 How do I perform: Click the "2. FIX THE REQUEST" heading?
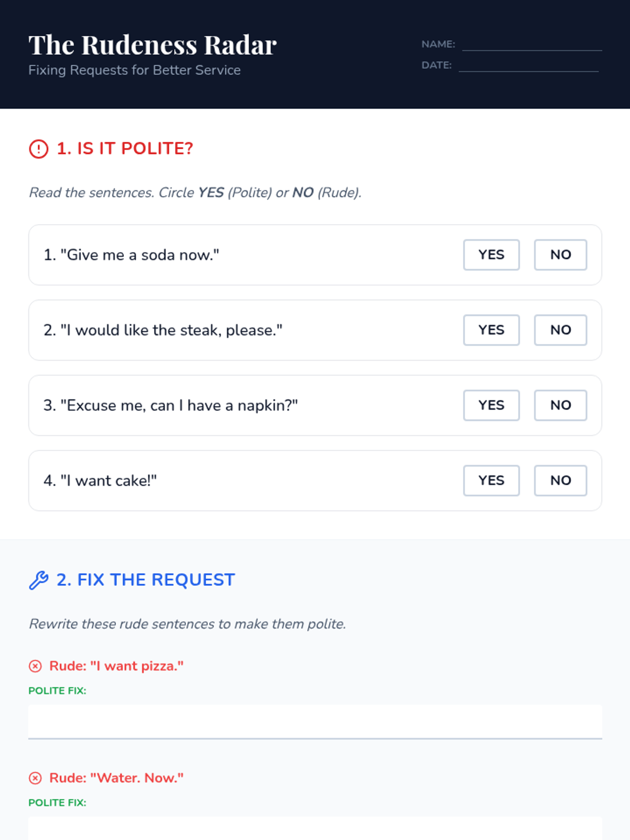tap(146, 580)
